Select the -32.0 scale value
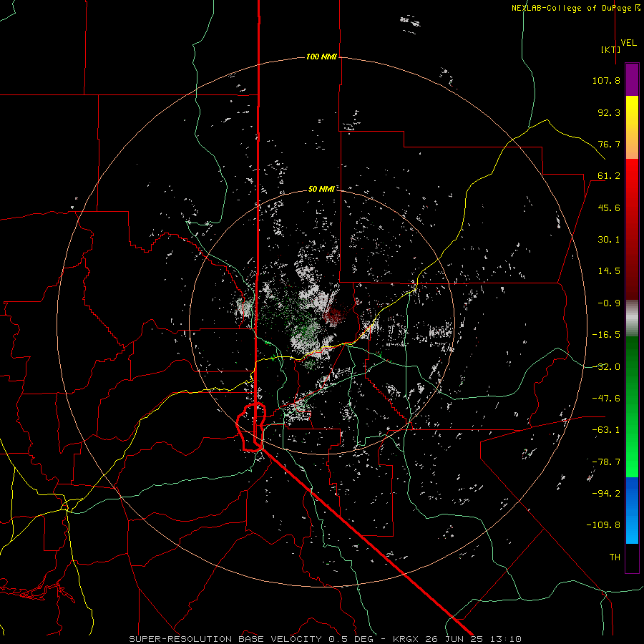This screenshot has width=644, height=644. pos(606,367)
